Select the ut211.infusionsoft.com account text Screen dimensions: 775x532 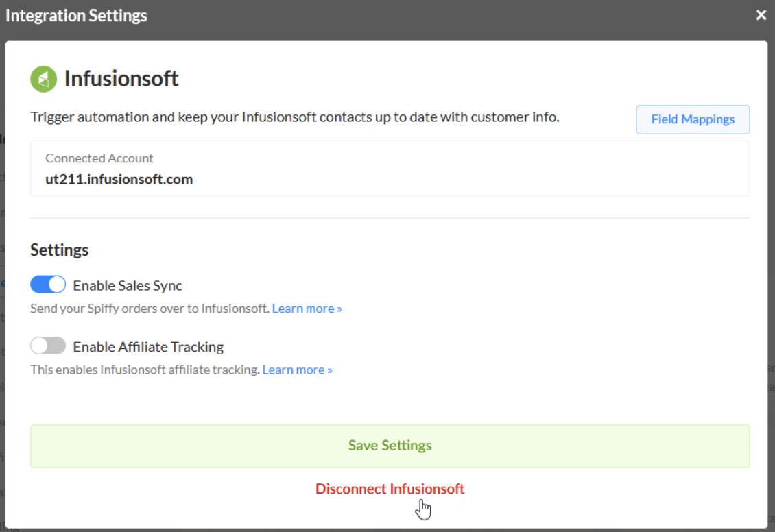click(x=119, y=180)
